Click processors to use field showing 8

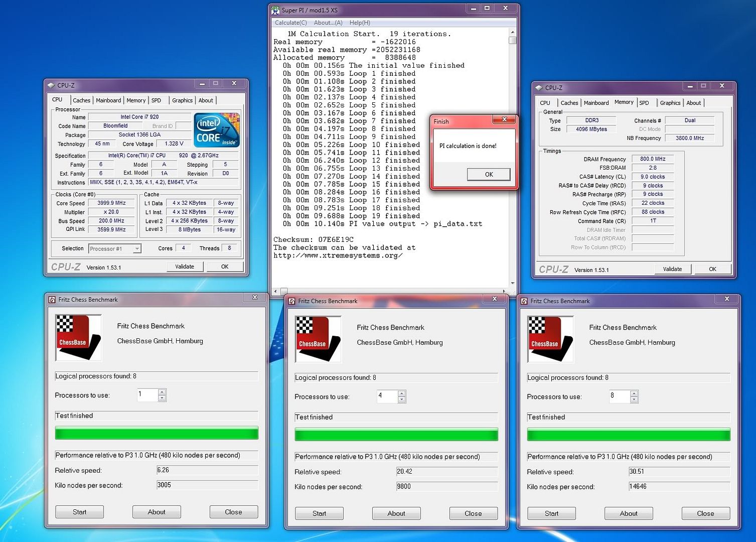(620, 396)
